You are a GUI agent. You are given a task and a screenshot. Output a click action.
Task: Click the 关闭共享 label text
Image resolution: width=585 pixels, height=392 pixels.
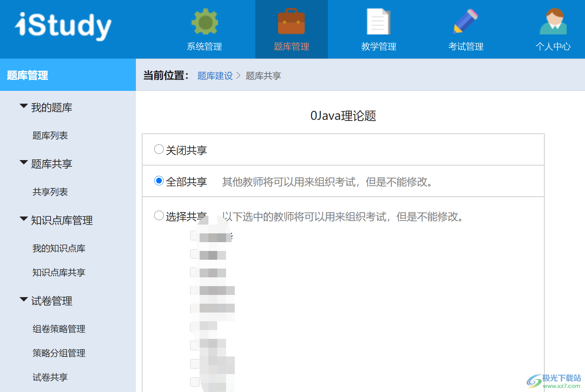[x=186, y=150]
